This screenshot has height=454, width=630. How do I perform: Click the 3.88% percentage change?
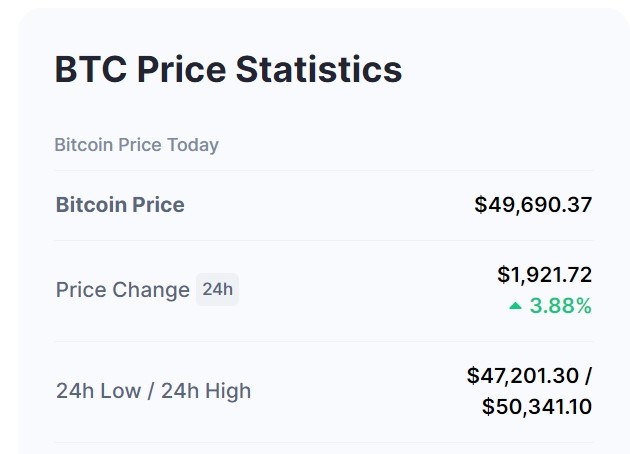pyautogui.click(x=560, y=306)
